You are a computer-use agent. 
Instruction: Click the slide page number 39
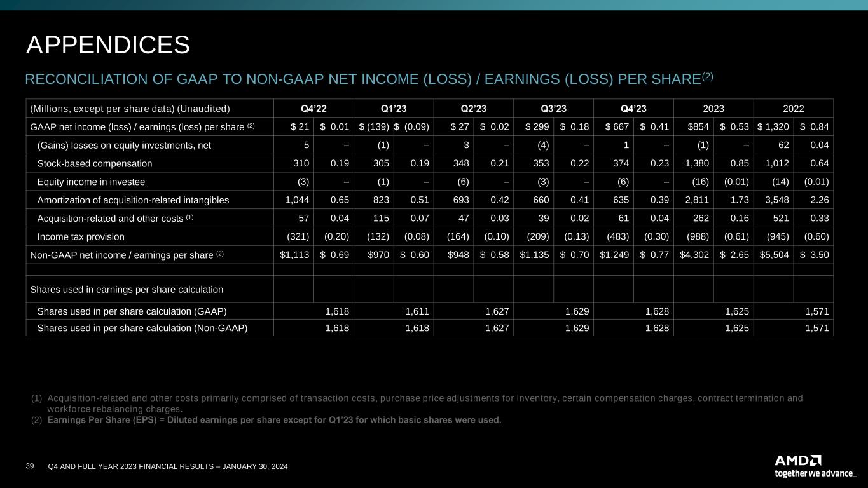pos(29,466)
